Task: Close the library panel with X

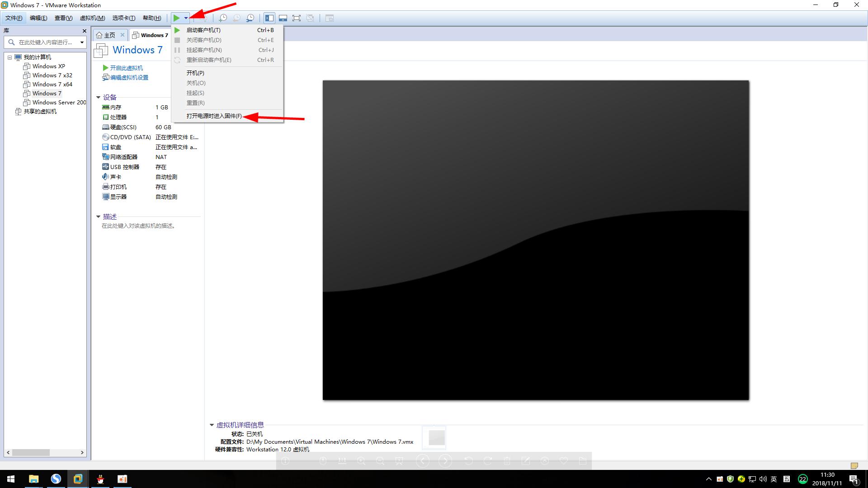Action: coord(84,31)
